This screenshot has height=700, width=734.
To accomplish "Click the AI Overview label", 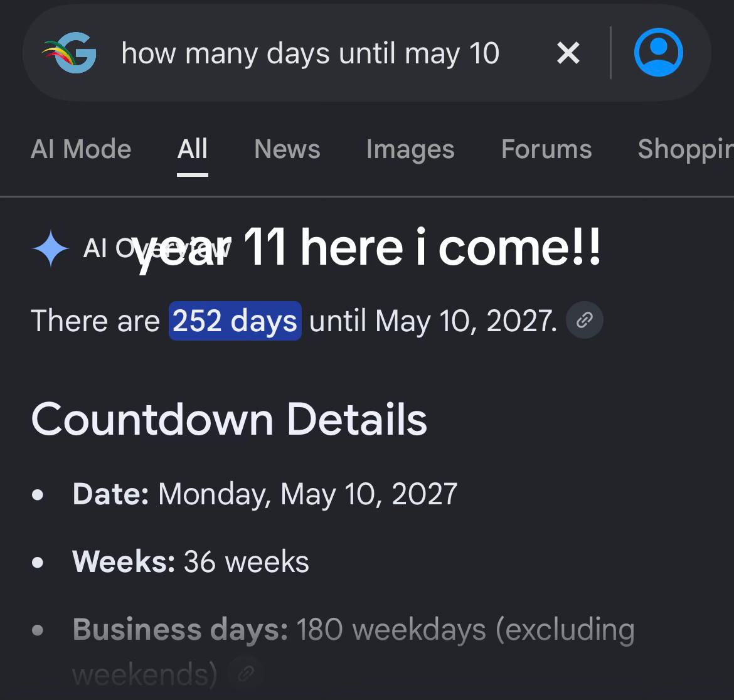I will (156, 248).
